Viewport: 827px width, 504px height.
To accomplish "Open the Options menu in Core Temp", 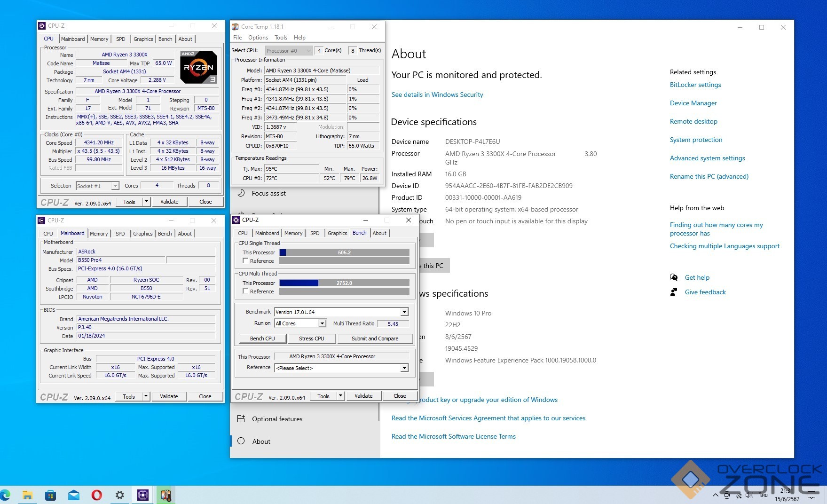I will coord(258,38).
